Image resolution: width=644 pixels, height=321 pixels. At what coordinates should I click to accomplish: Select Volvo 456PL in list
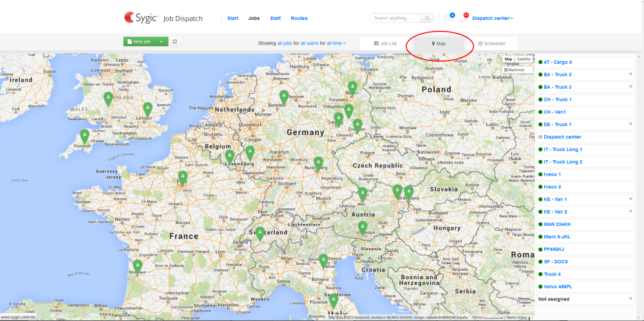(585, 286)
